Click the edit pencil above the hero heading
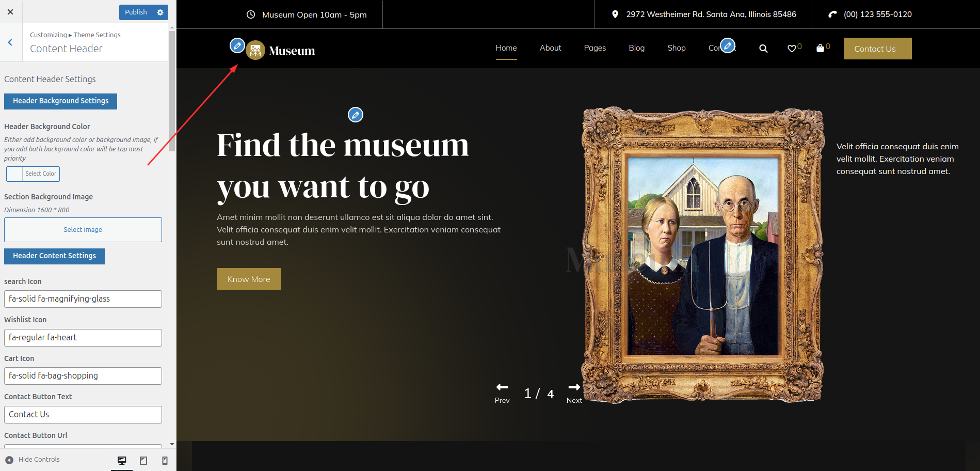 pyautogui.click(x=356, y=115)
